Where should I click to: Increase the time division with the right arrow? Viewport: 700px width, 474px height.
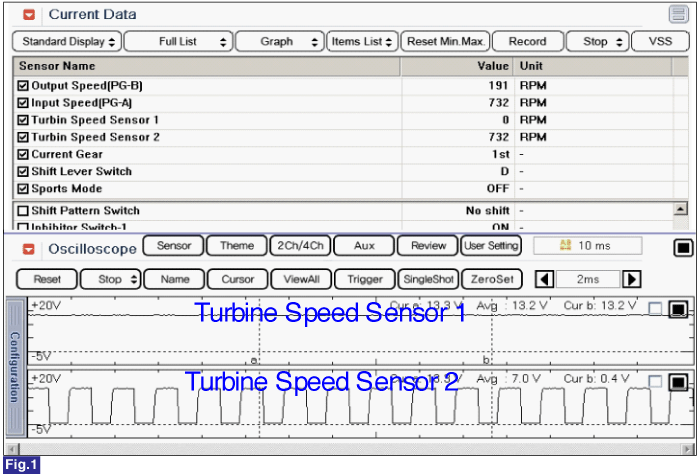click(x=632, y=279)
